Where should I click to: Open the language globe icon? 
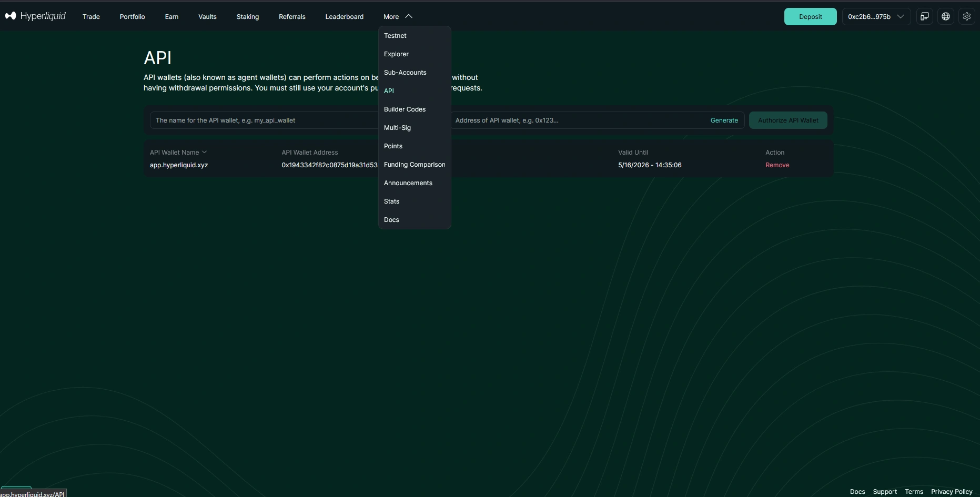[946, 16]
